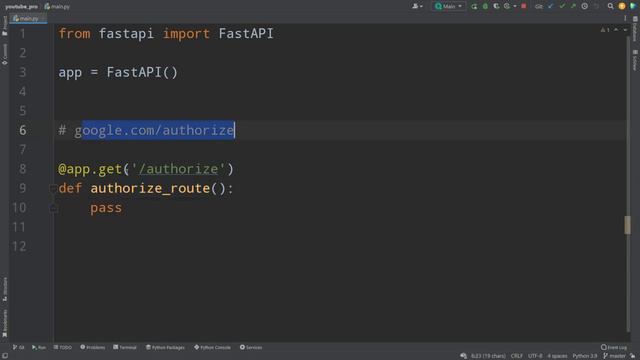Click Python 3.9 interpreter selector
Viewport: 640px width, 360px height.
584,356
